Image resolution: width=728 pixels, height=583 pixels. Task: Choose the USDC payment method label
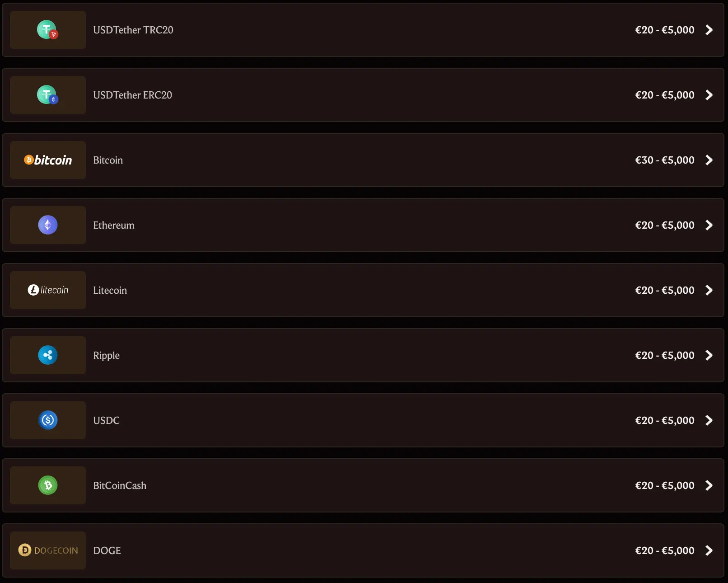point(107,420)
